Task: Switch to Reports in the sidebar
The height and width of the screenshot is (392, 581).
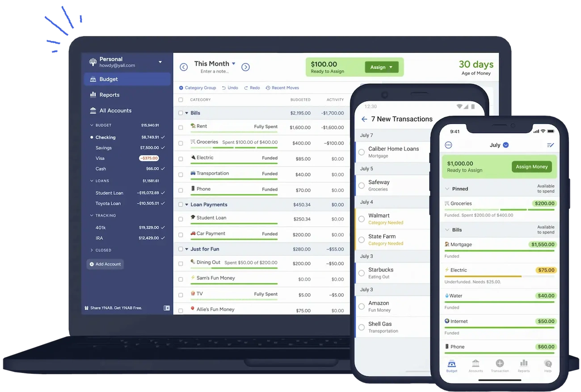Action: 110,95
